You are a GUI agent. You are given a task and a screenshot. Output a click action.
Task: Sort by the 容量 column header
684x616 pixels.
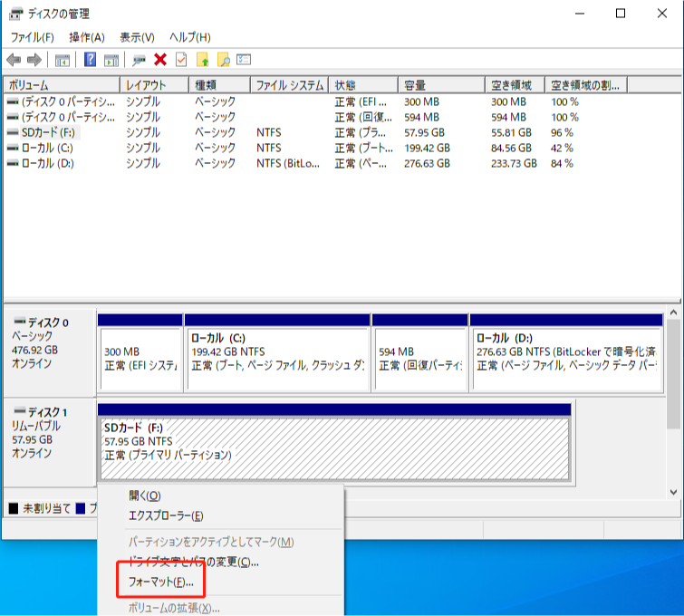[x=441, y=85]
